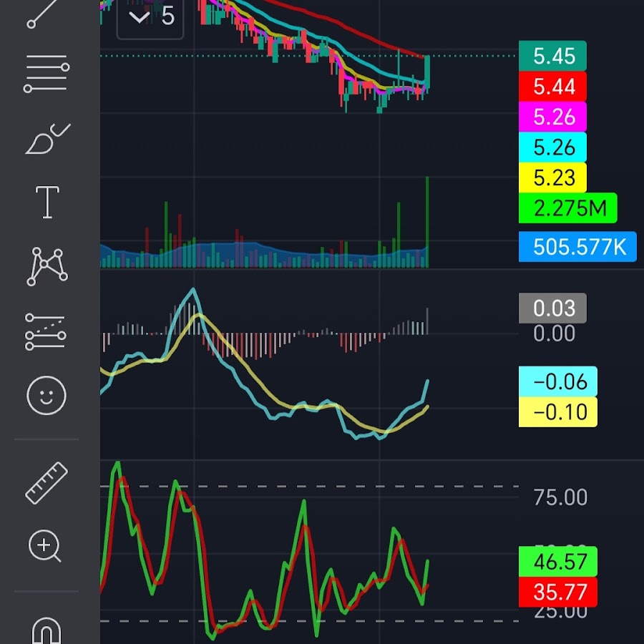Select the red 5.44 moving average label
This screenshot has width=644, height=644.
tap(552, 87)
